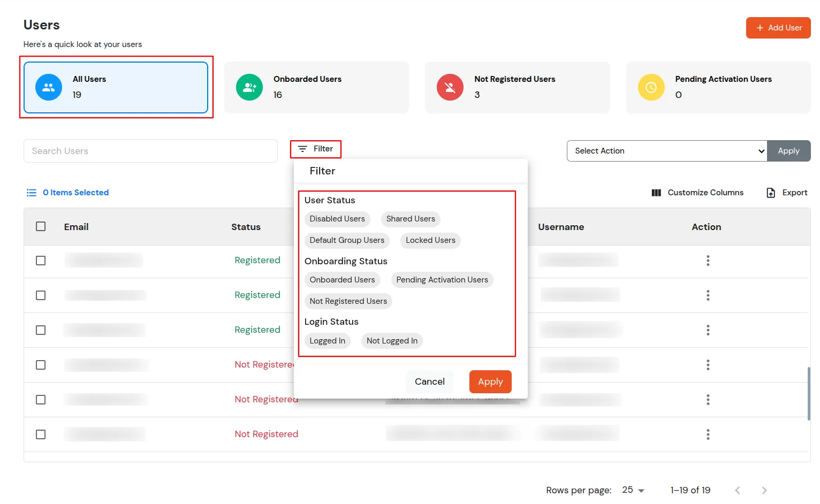
Task: Open the action menu on first user row
Action: (x=708, y=261)
